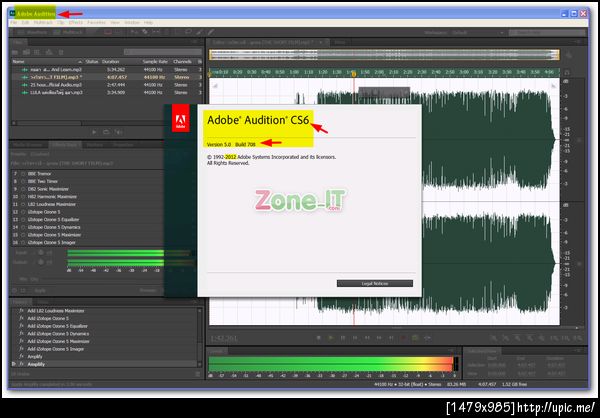Click the history trash icon below the History list
This screenshot has width=600, height=418.
coord(198,374)
